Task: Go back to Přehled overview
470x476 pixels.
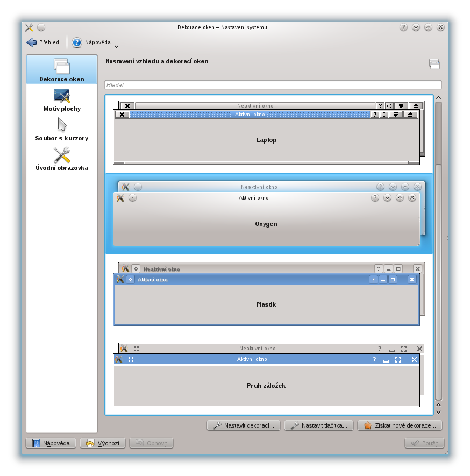Action: (43, 42)
